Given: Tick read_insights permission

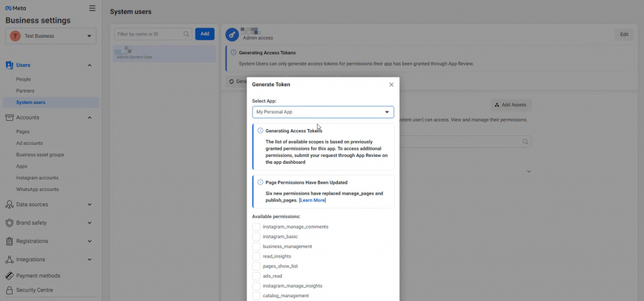Looking at the screenshot, I should coord(256,256).
